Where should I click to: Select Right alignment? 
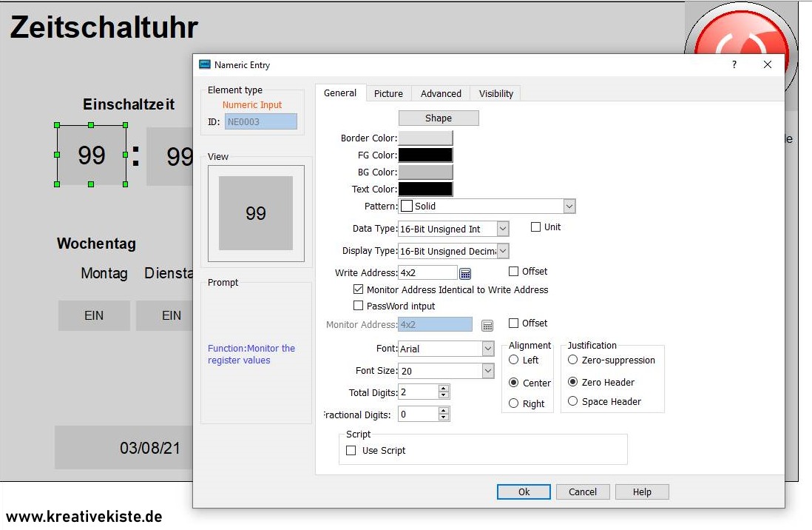(514, 403)
